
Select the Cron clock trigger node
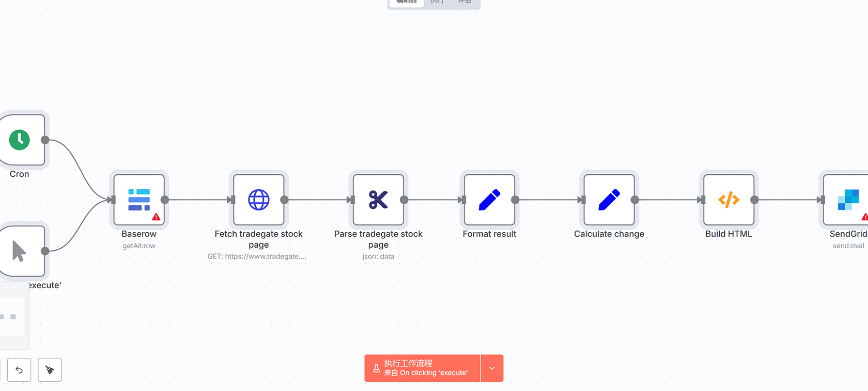pyautogui.click(x=20, y=140)
